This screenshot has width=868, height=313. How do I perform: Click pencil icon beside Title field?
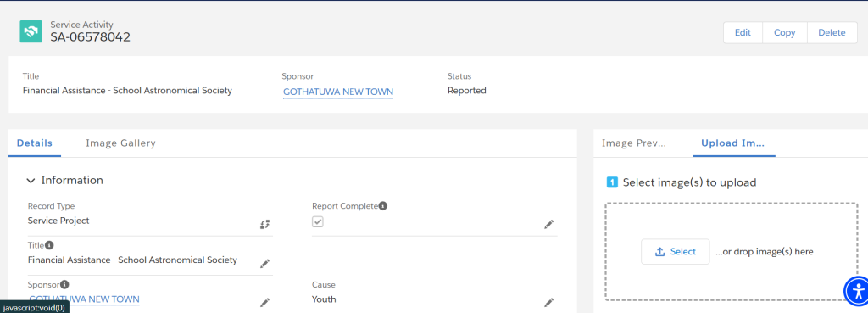(264, 263)
